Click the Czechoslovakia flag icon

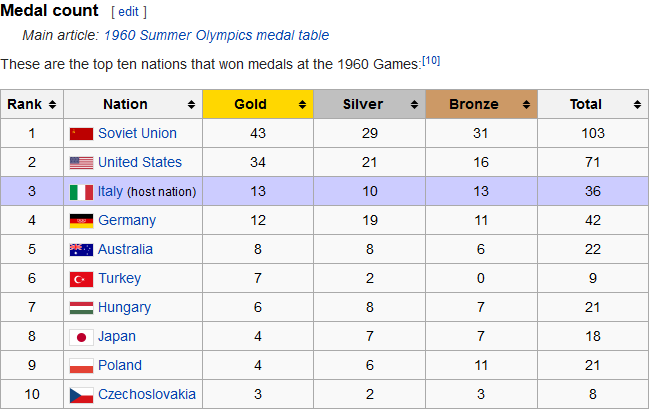click(81, 395)
